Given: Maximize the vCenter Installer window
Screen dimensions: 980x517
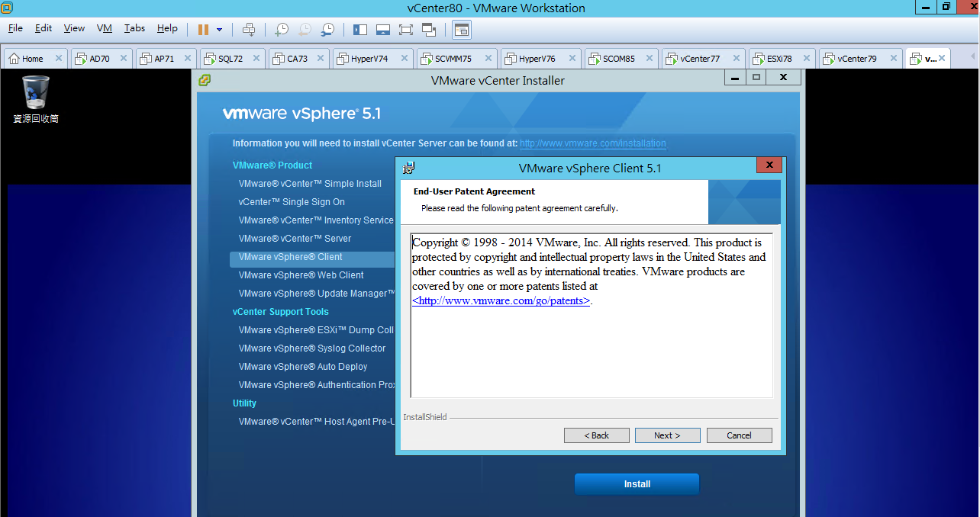Looking at the screenshot, I should click(756, 77).
